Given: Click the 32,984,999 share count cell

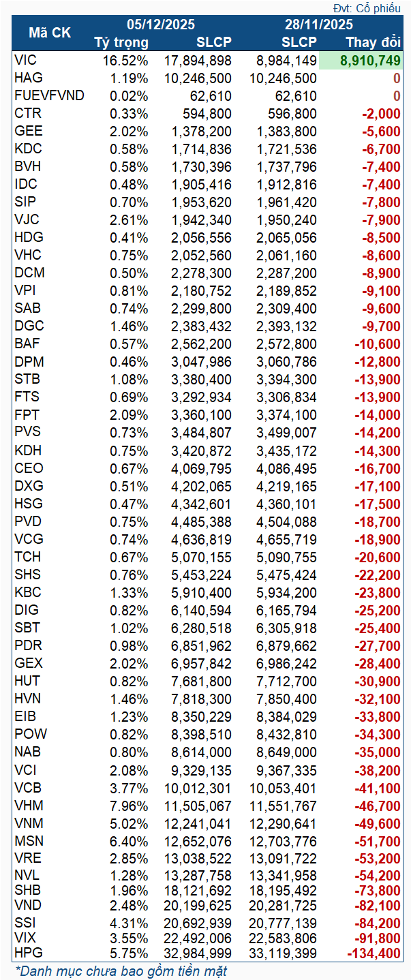Looking at the screenshot, I should (198, 952).
